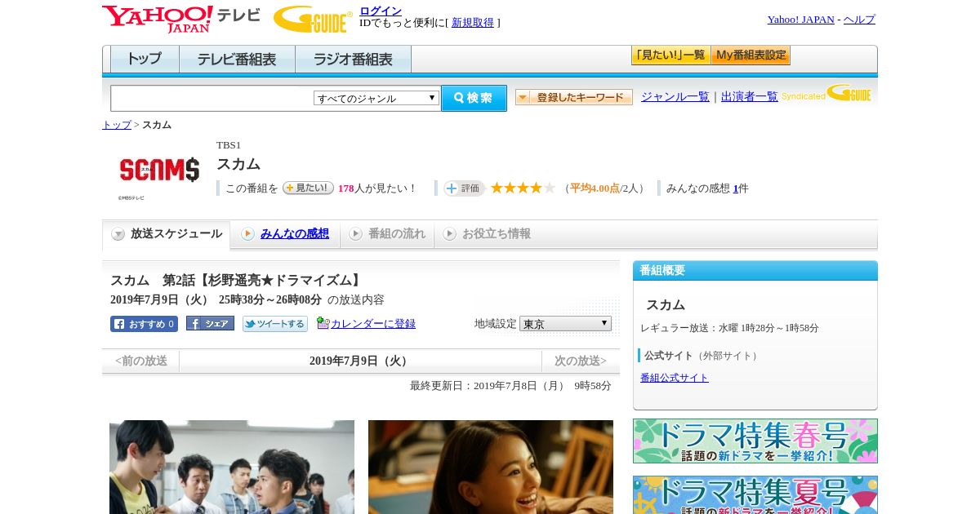Click the first rating star
Image resolution: width=980 pixels, height=514 pixels.
pyautogui.click(x=497, y=188)
